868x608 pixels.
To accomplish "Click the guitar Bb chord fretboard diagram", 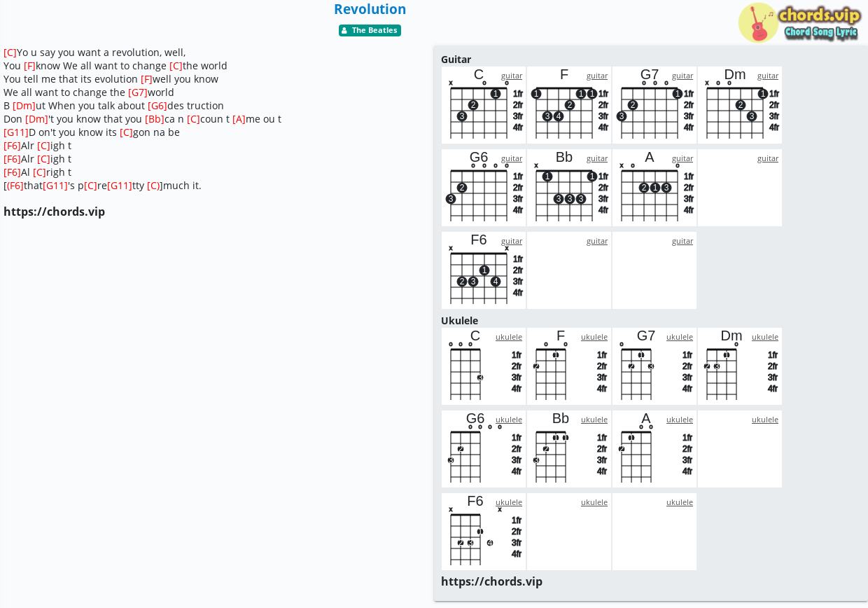I will click(569, 188).
